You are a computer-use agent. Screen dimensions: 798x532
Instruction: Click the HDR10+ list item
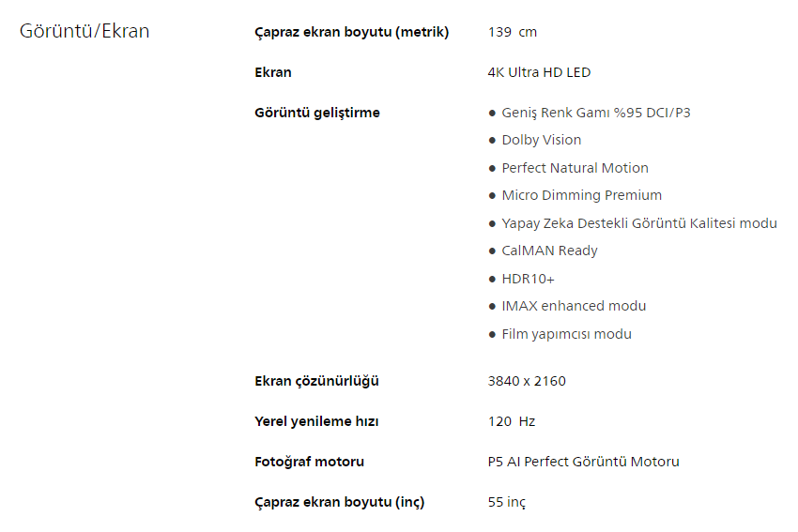pos(528,279)
